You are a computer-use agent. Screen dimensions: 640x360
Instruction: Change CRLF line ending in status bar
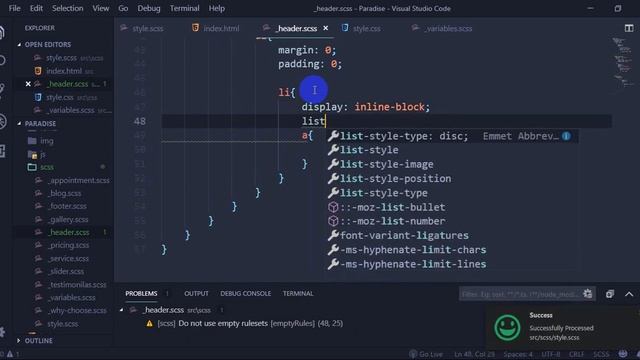tap(576, 354)
